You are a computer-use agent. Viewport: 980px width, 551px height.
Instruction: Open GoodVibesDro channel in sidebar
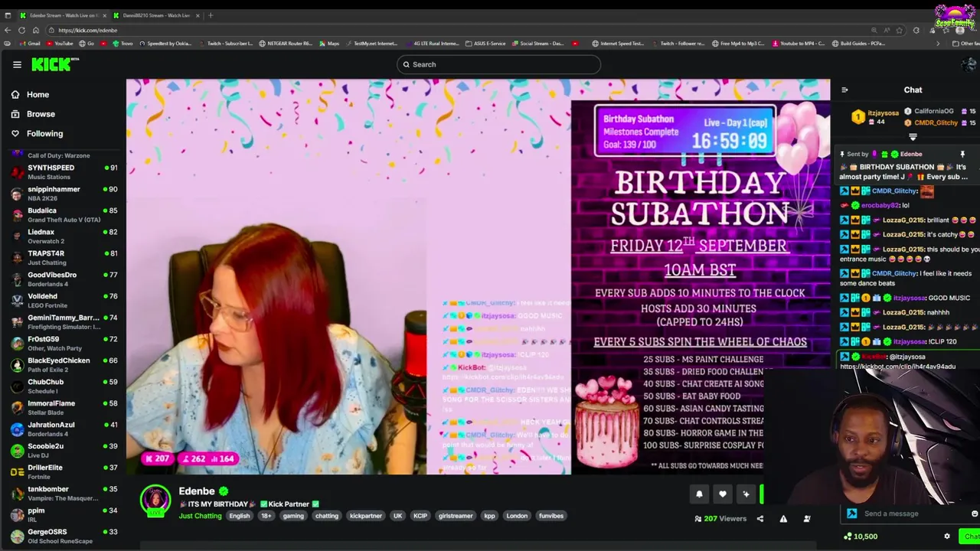pos(63,279)
